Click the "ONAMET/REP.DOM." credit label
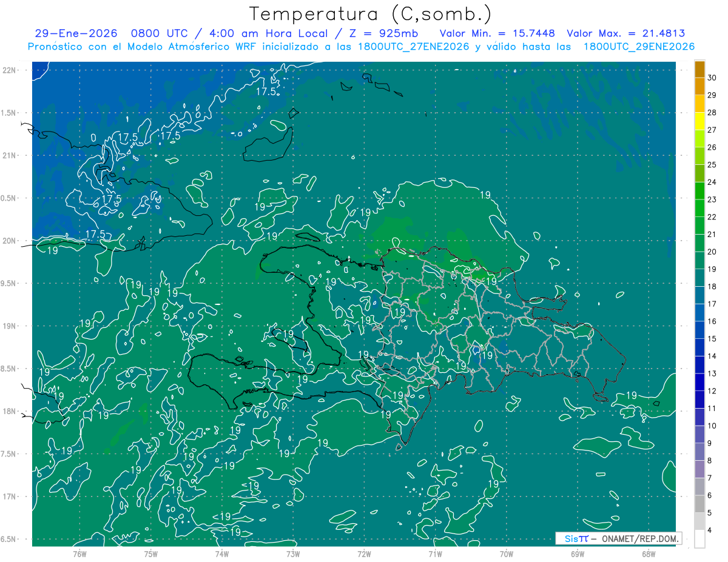 pos(639,538)
